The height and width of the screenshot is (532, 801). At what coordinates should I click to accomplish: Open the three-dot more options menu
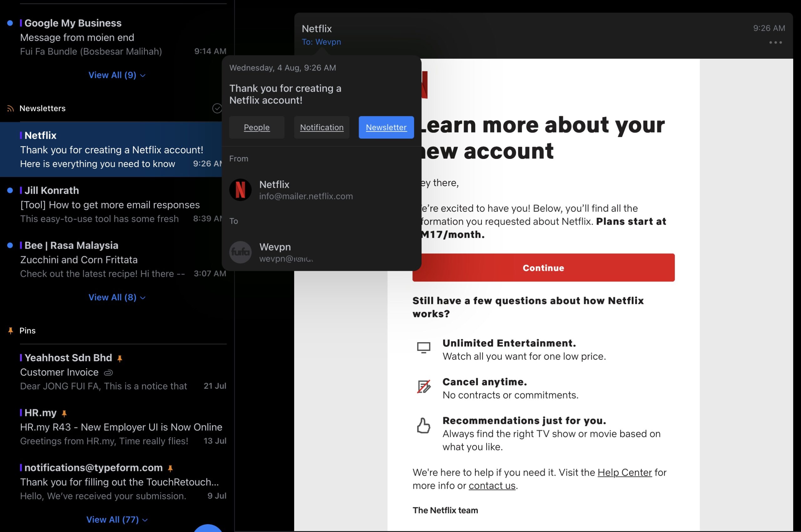[x=775, y=43]
